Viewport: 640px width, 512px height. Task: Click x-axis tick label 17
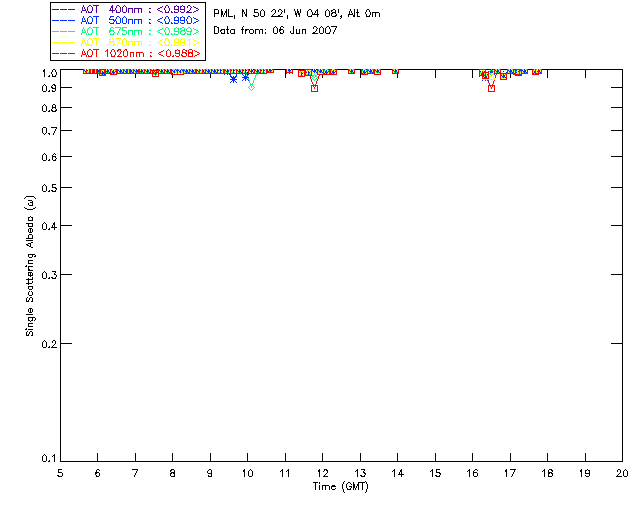pos(510,473)
